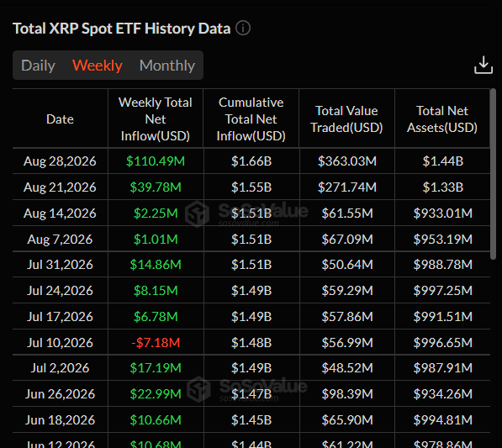The width and height of the screenshot is (502, 448).
Task: Click the $39.78M inflow for Aug 21
Action: point(156,187)
